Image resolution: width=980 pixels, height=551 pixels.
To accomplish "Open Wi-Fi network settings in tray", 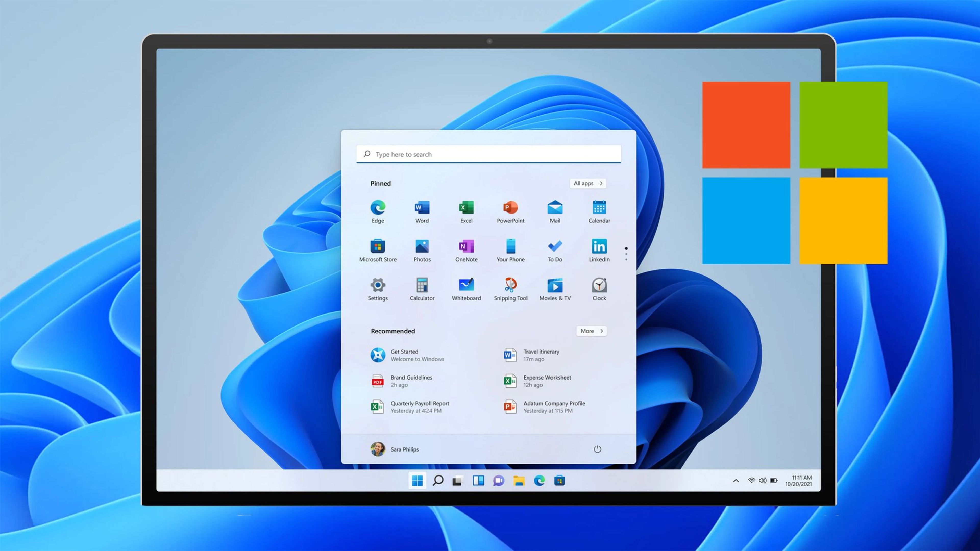I will (751, 480).
